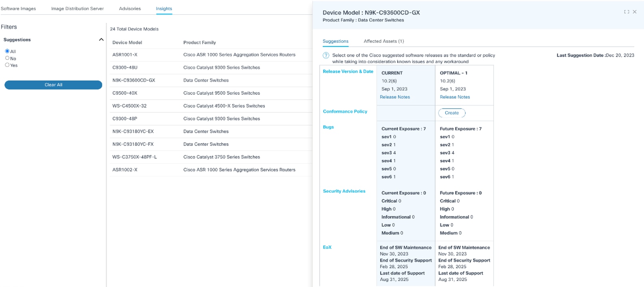
Task: Select the ASR1001-X device model row
Action: coord(211,55)
